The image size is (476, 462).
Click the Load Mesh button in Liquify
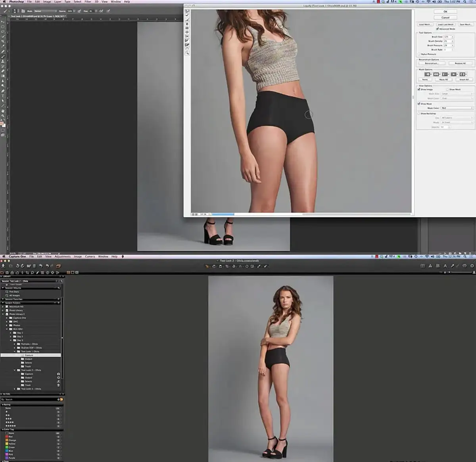(425, 25)
